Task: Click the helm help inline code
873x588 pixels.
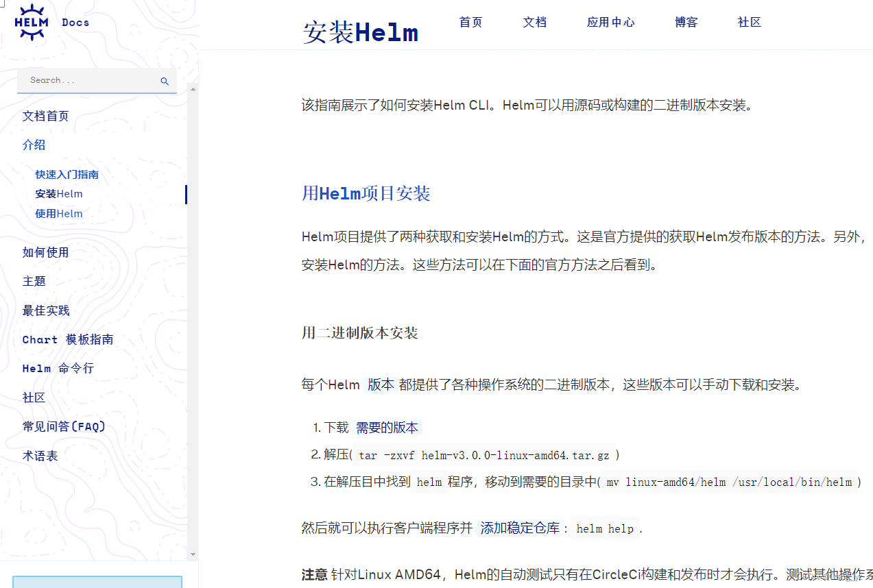Action: pos(605,528)
